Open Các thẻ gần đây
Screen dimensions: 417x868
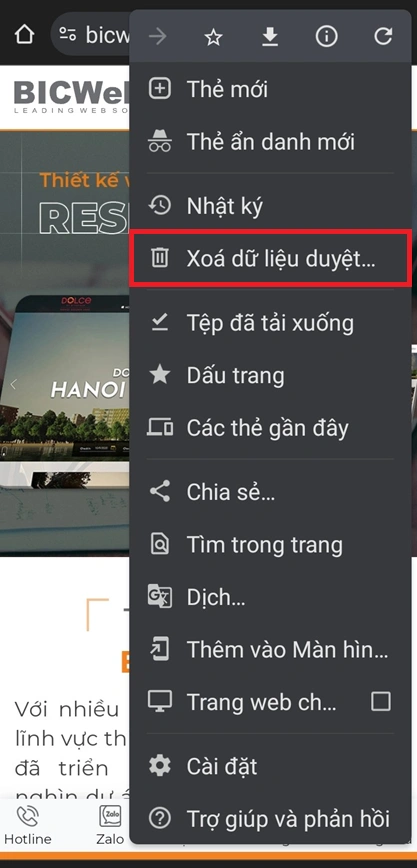tap(270, 428)
